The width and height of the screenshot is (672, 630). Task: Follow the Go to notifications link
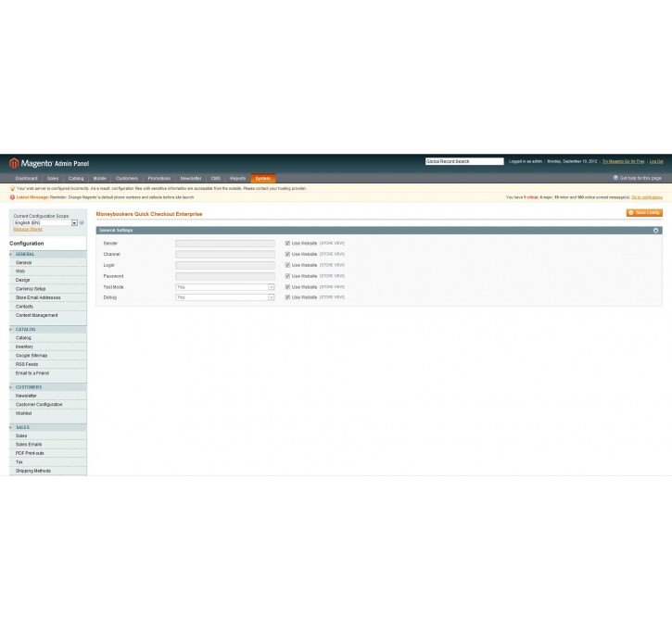tap(647, 197)
